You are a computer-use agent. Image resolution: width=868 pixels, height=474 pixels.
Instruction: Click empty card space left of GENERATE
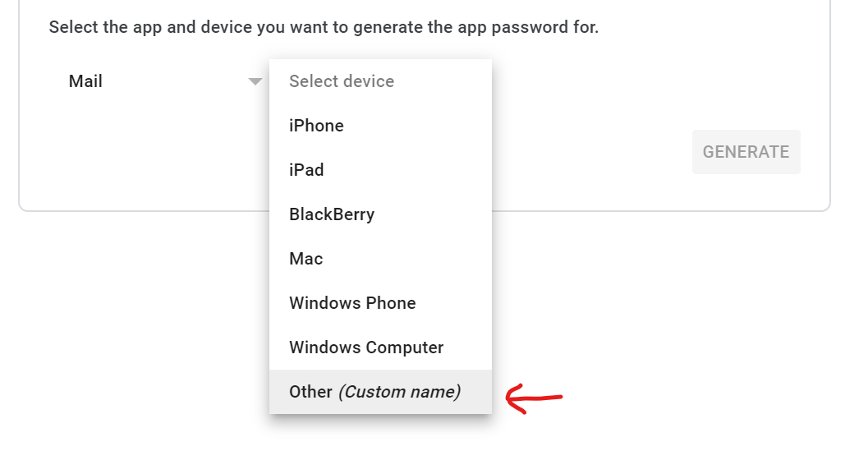pyautogui.click(x=591, y=152)
